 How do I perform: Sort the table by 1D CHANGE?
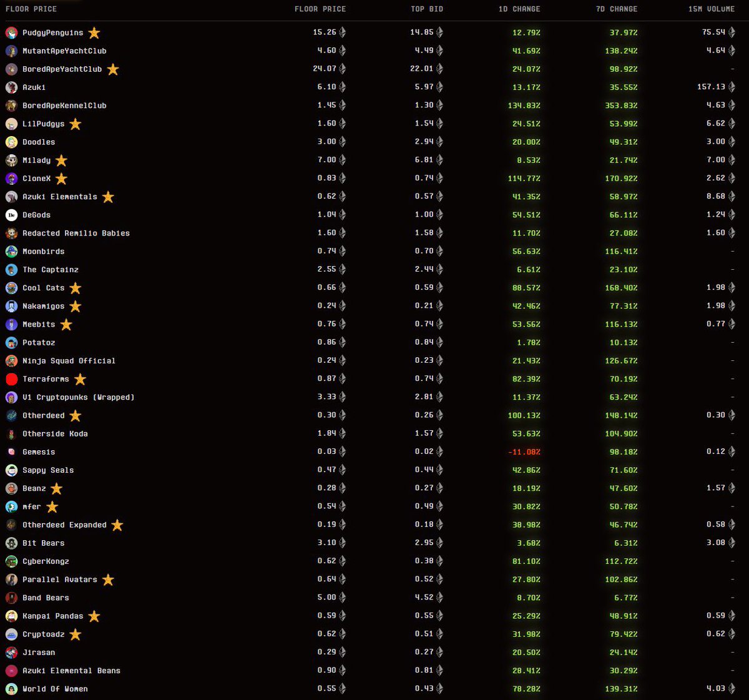(x=519, y=9)
